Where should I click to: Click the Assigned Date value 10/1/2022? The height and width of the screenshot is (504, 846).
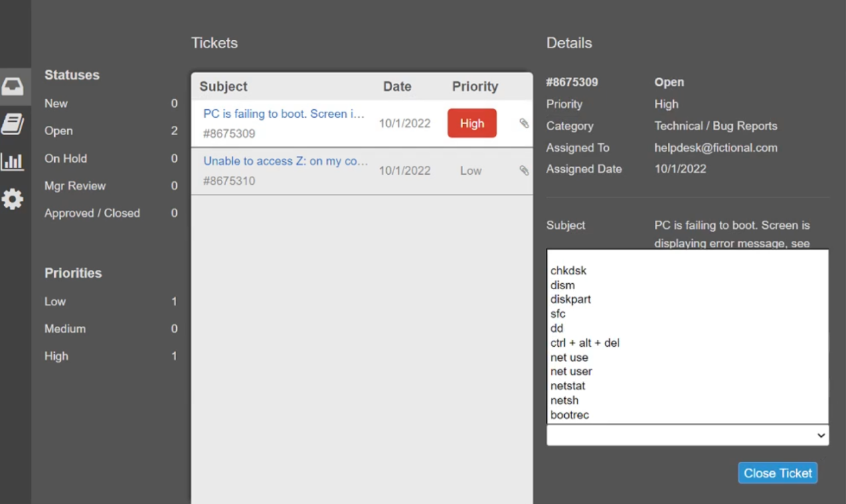(681, 169)
